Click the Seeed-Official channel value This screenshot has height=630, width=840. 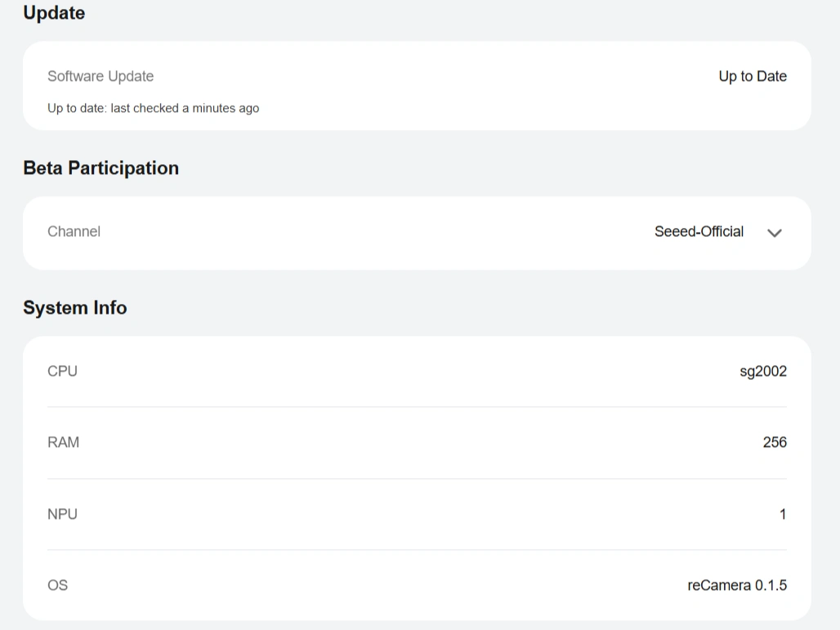[699, 232]
